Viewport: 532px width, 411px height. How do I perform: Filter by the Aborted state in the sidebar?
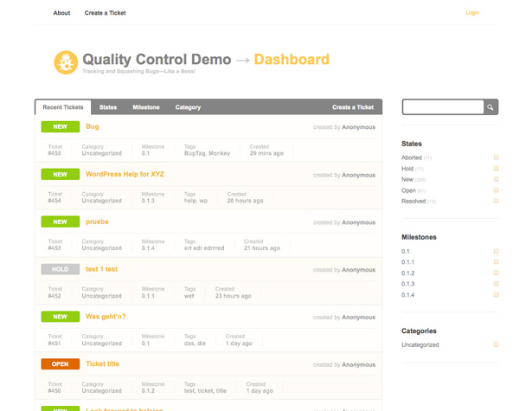coord(412,157)
